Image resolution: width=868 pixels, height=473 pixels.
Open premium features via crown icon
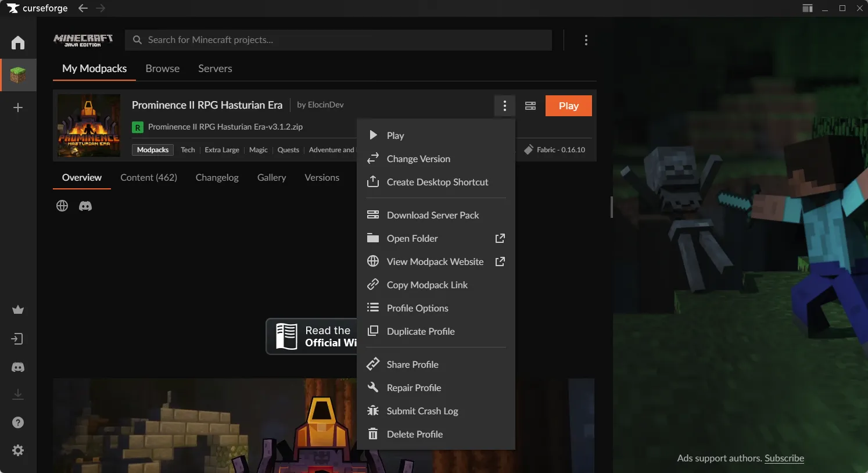[x=17, y=310]
